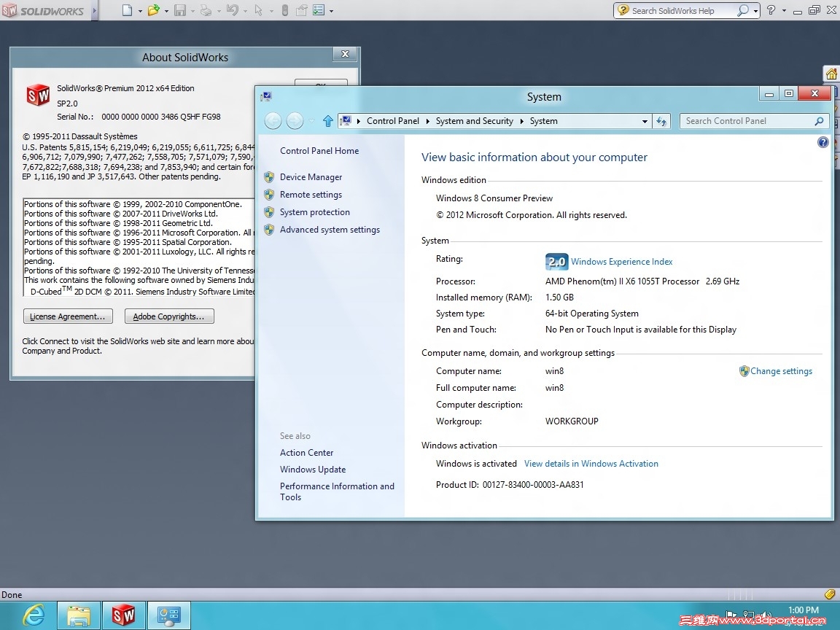Open the dropdown arrow beside Print icon
The height and width of the screenshot is (630, 840).
click(219, 11)
